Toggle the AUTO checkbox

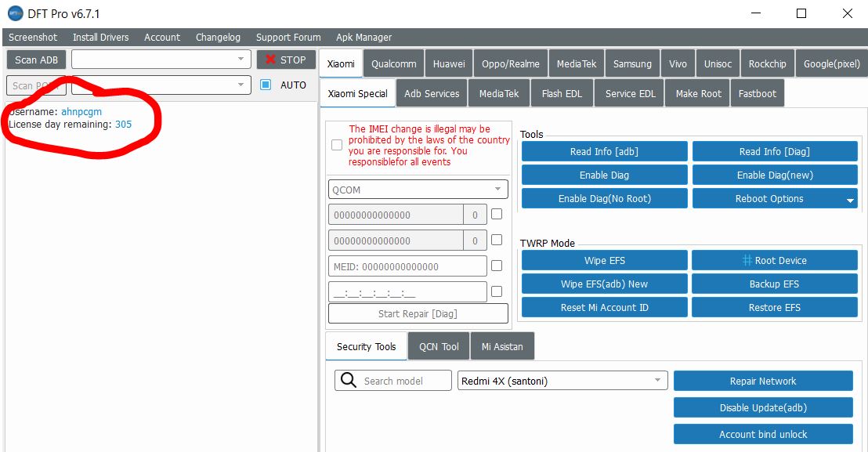266,85
